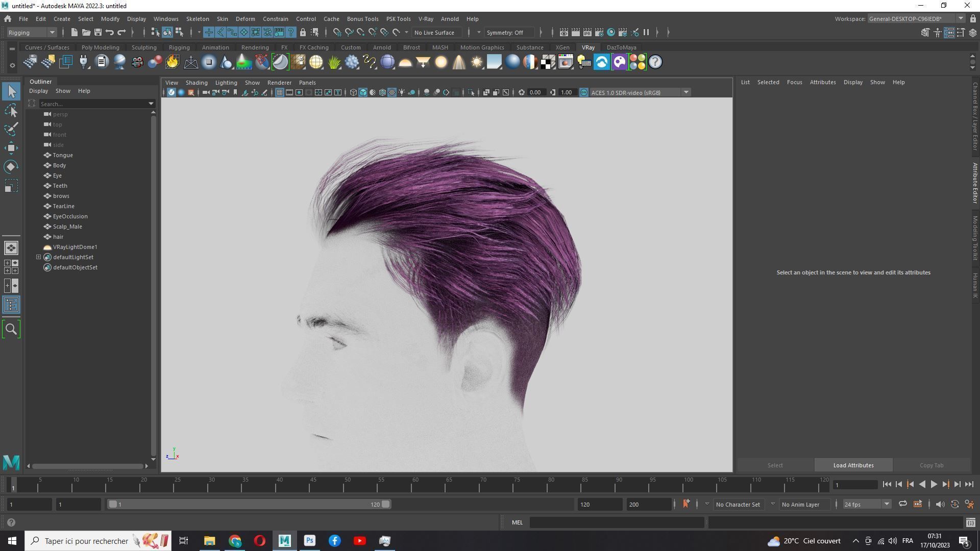Screen dimensions: 980x551
Task: Click the V-Ray camera shelf icon
Action: pos(137,62)
